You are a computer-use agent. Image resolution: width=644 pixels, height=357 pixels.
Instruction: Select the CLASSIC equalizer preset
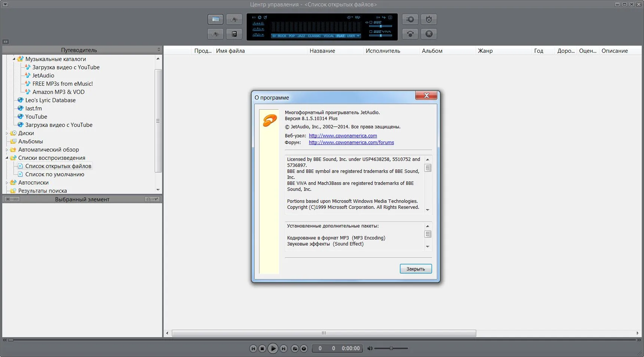pos(314,36)
